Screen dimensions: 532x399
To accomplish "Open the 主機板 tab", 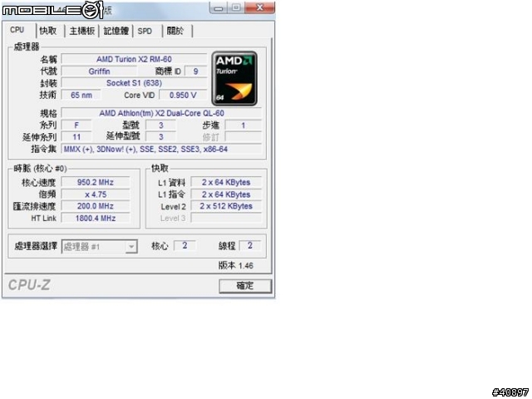I will pyautogui.click(x=81, y=31).
